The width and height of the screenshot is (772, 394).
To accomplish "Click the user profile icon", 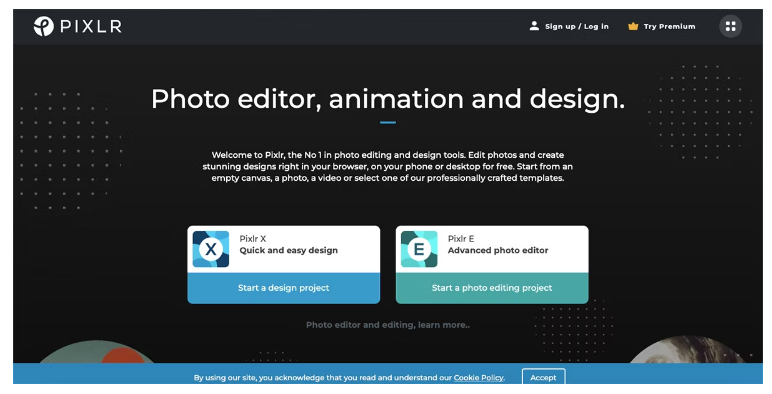I will coord(534,26).
